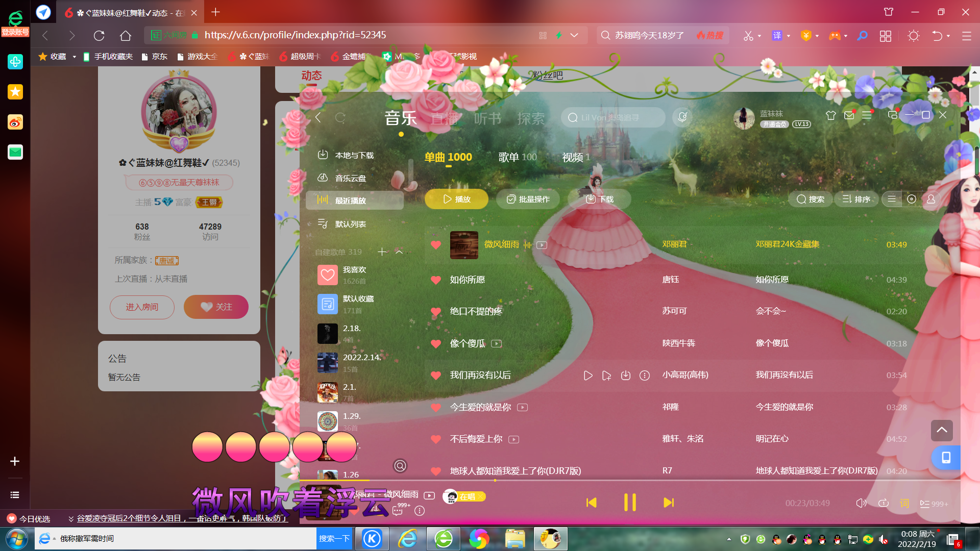Open the MV icon next to 微风细雨

542,245
